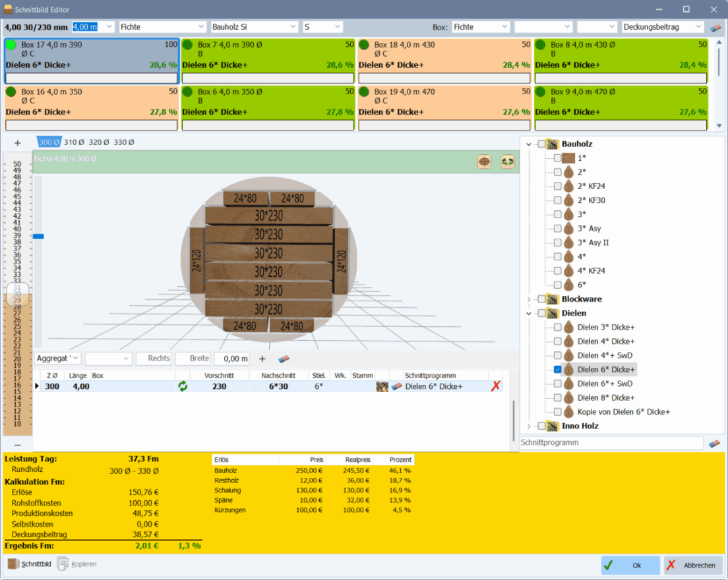
Task: Click green refresh icon in the 300 row
Action: pyautogui.click(x=183, y=386)
